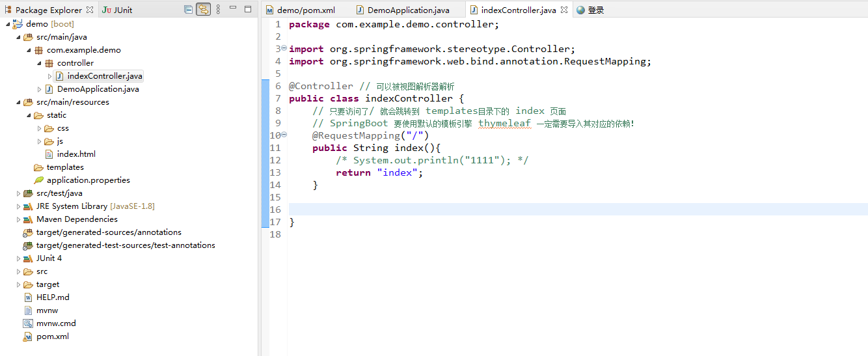Click the src/main/java source folder icon
The image size is (868, 356).
[x=28, y=37]
